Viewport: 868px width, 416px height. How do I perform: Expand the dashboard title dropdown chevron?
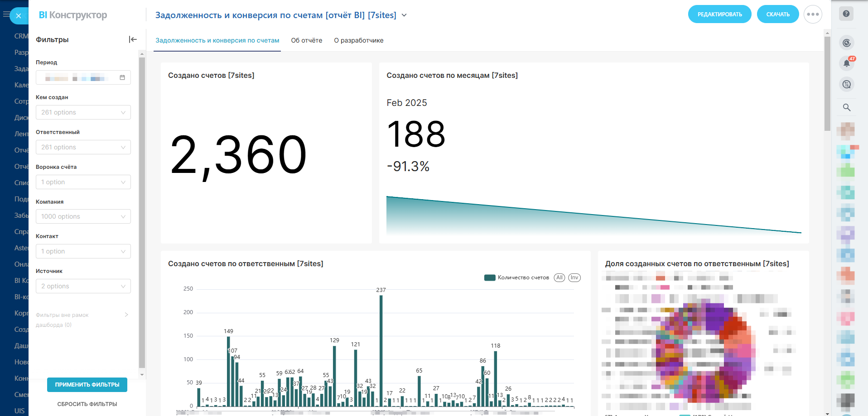(404, 15)
